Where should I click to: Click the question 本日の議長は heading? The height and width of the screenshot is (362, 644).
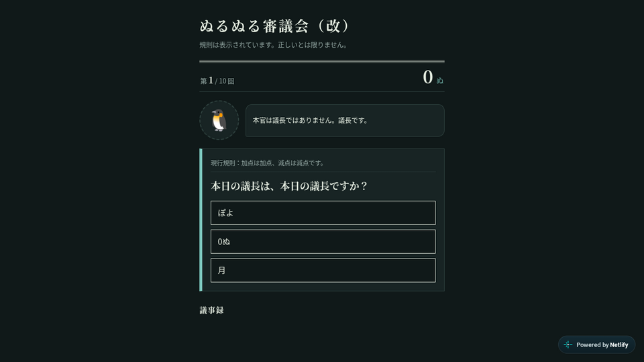pos(288,186)
